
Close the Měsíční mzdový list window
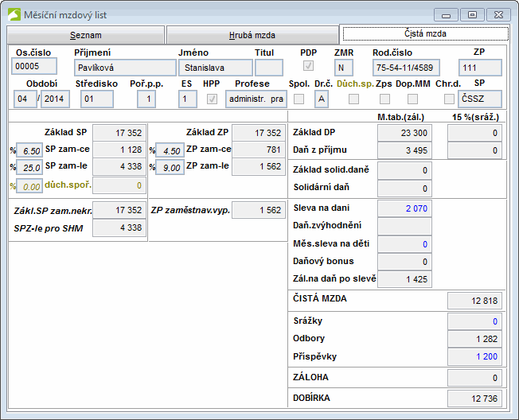pos(498,14)
